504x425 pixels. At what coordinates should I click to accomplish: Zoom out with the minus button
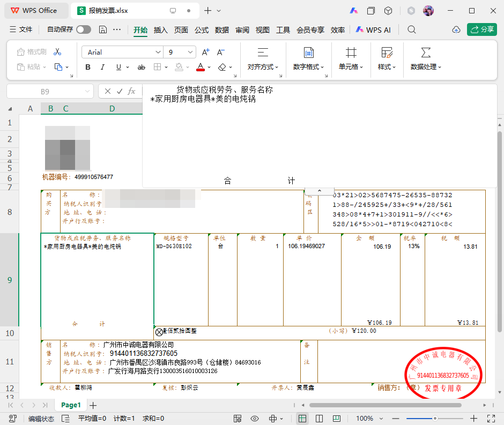396,418
